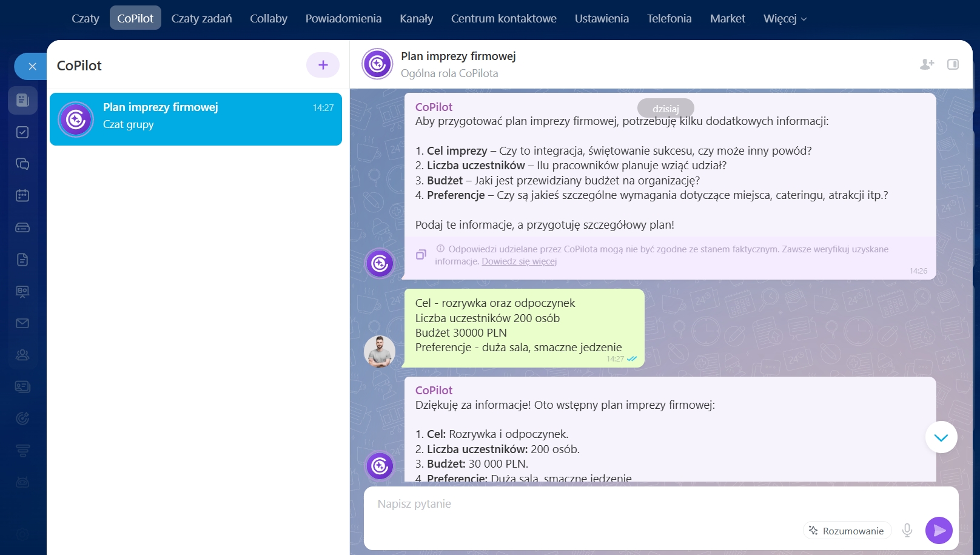Image resolution: width=980 pixels, height=555 pixels.
Task: Open the goals target icon in sidebar
Action: click(22, 419)
